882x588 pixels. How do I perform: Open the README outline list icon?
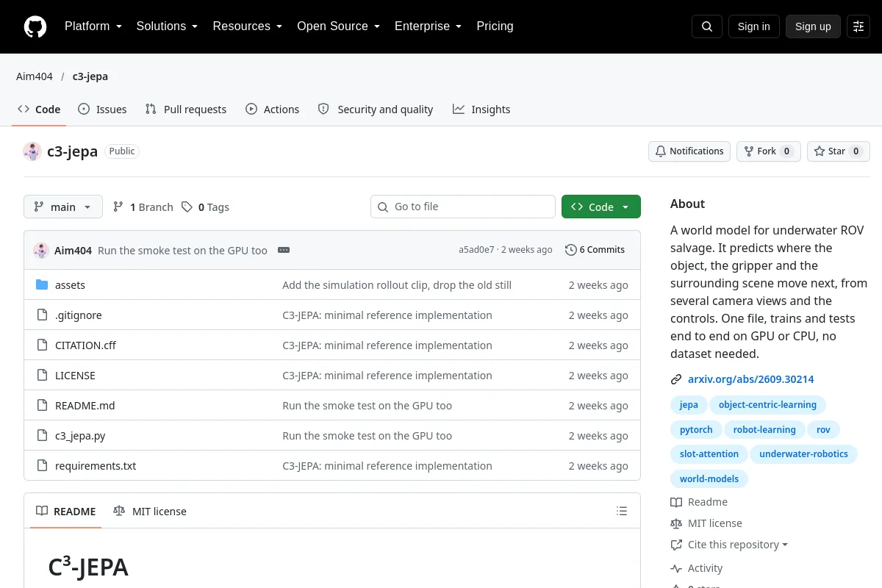[622, 511]
